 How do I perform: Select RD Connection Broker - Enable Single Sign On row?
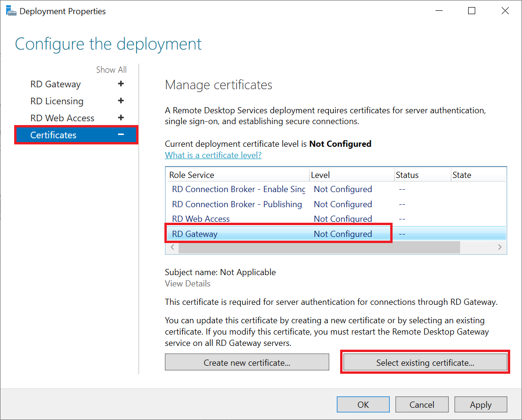(335, 189)
